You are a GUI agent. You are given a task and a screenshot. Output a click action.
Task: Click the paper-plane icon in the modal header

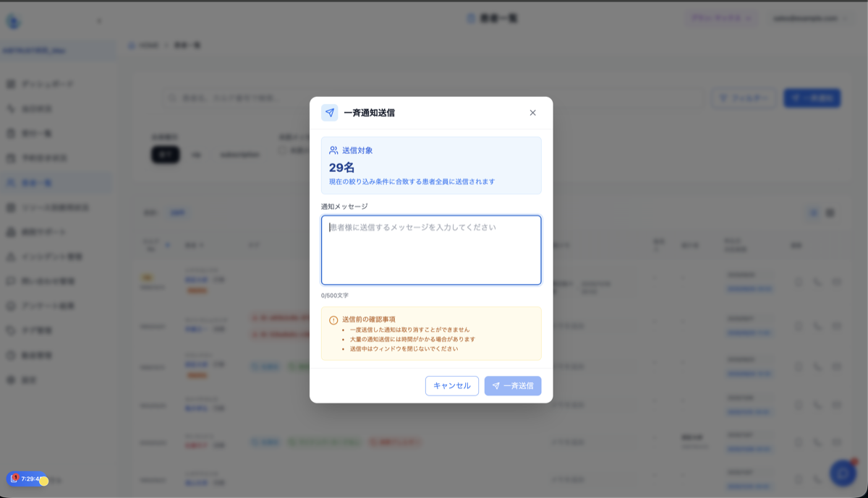point(329,113)
